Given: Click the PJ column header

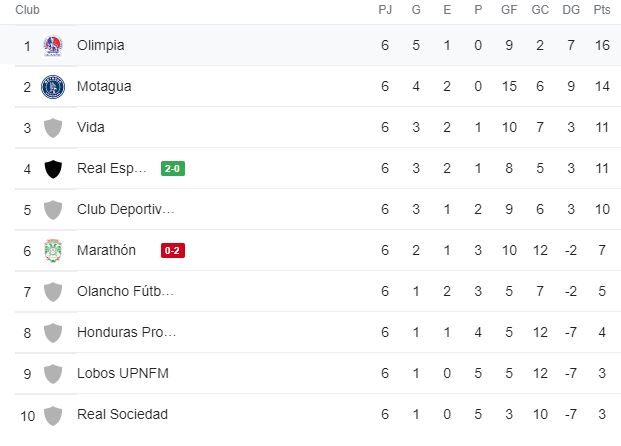Looking at the screenshot, I should (385, 10).
